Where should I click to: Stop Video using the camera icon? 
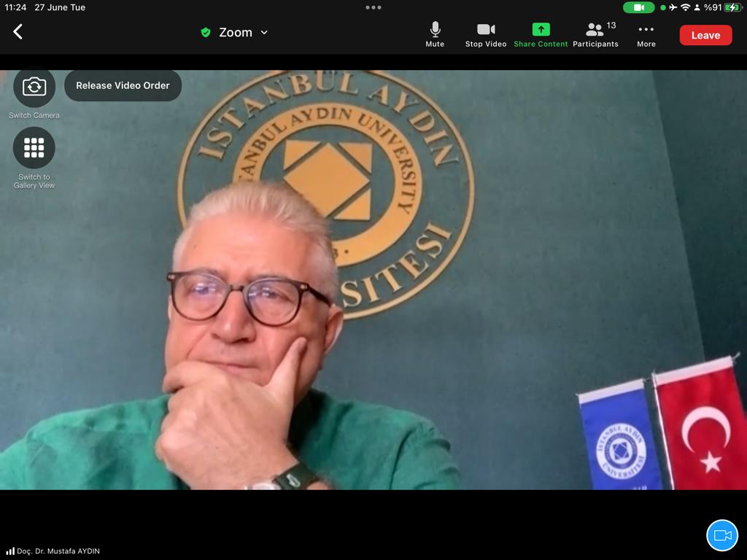(x=485, y=35)
